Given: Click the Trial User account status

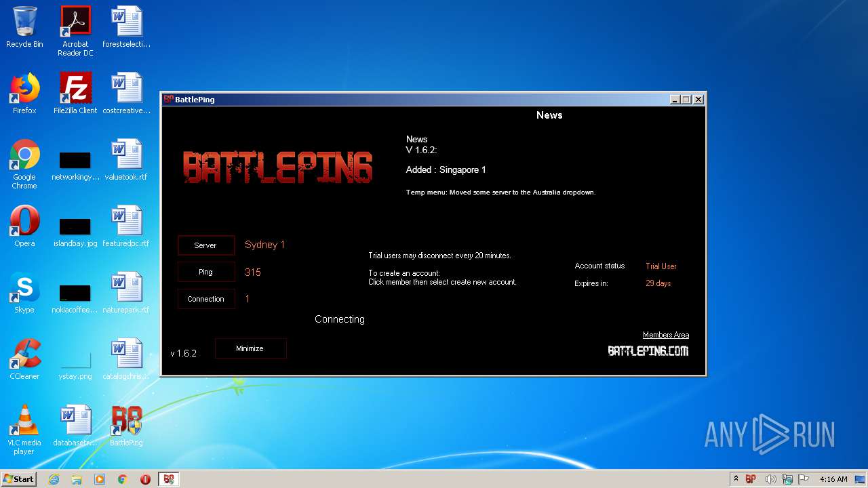Looking at the screenshot, I should [x=661, y=266].
